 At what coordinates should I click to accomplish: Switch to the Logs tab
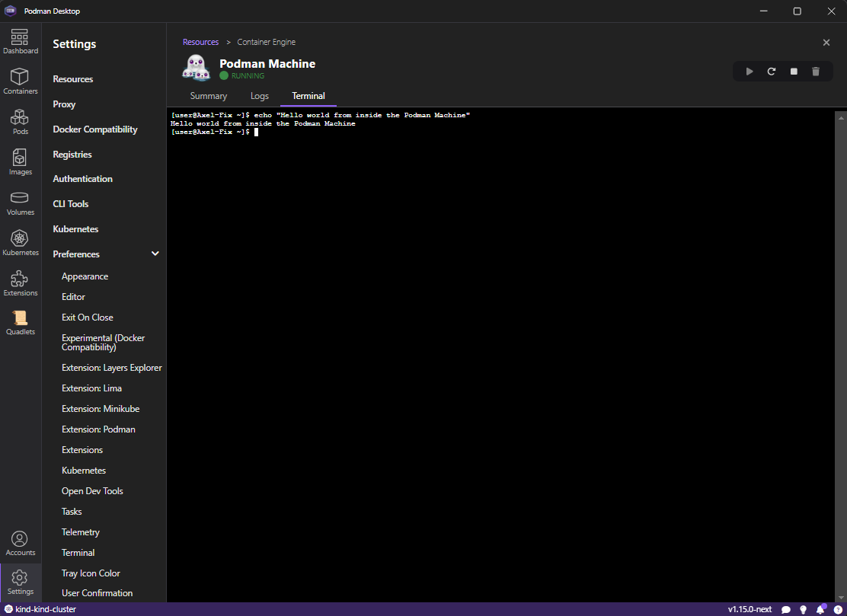tap(259, 96)
